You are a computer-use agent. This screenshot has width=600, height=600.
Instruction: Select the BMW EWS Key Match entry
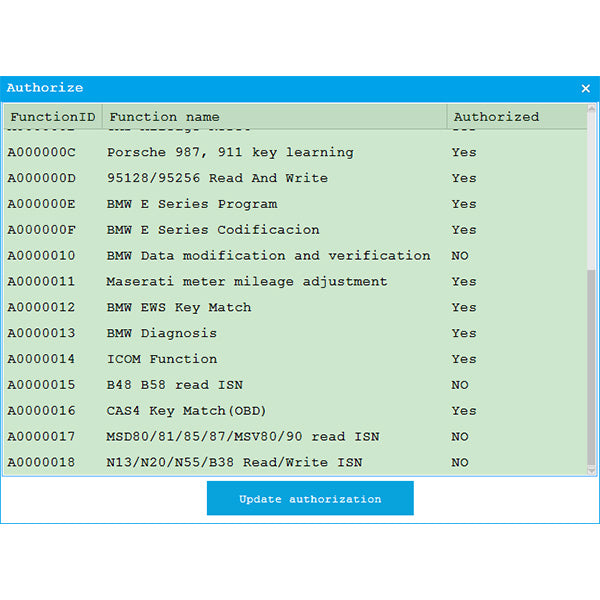coord(179,307)
